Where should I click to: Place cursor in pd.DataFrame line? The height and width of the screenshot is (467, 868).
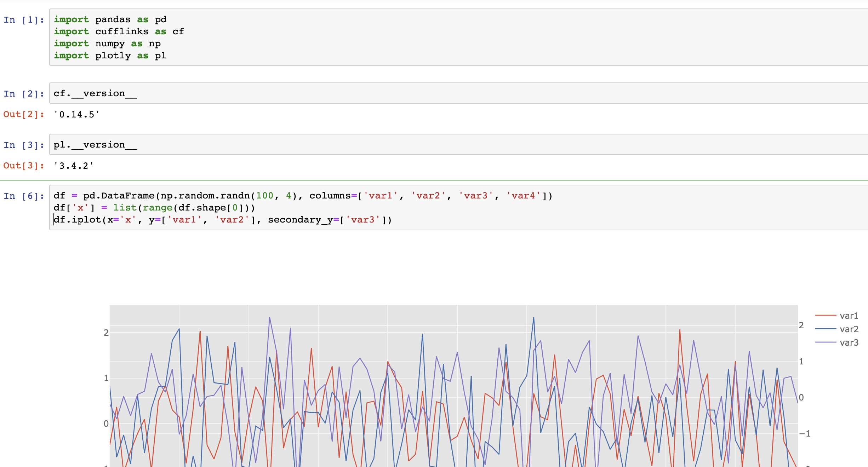(x=303, y=196)
